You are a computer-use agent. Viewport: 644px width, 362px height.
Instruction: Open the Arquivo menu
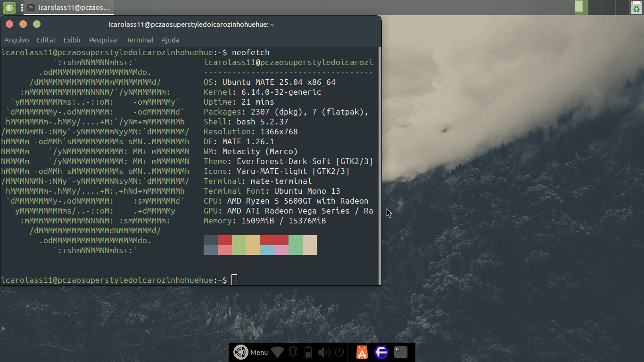tap(17, 40)
